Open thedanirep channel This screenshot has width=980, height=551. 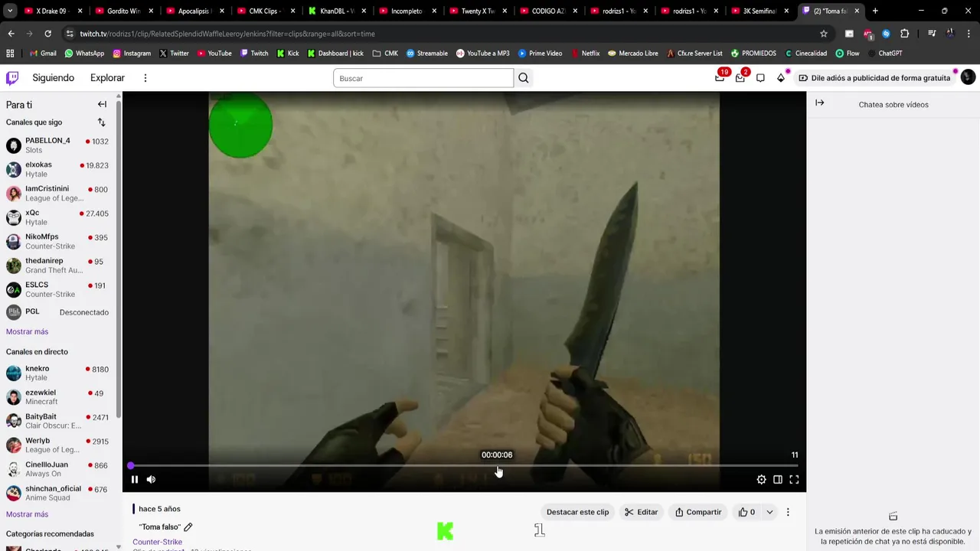(x=57, y=266)
